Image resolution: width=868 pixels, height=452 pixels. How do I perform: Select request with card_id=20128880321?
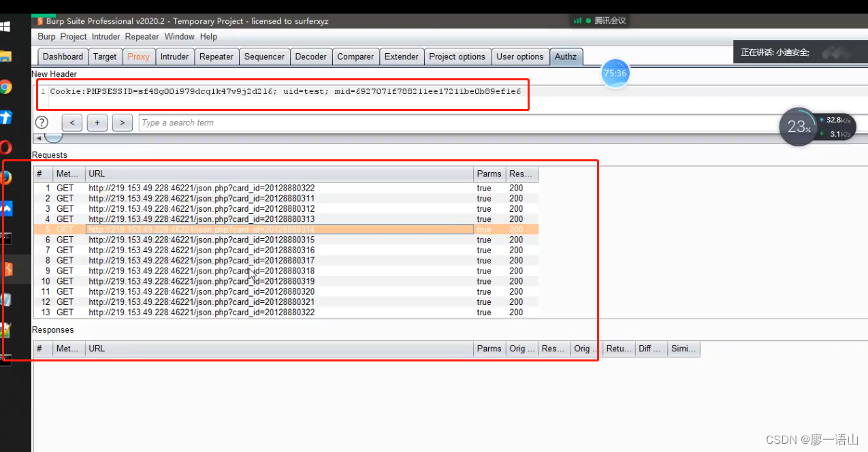click(286, 302)
